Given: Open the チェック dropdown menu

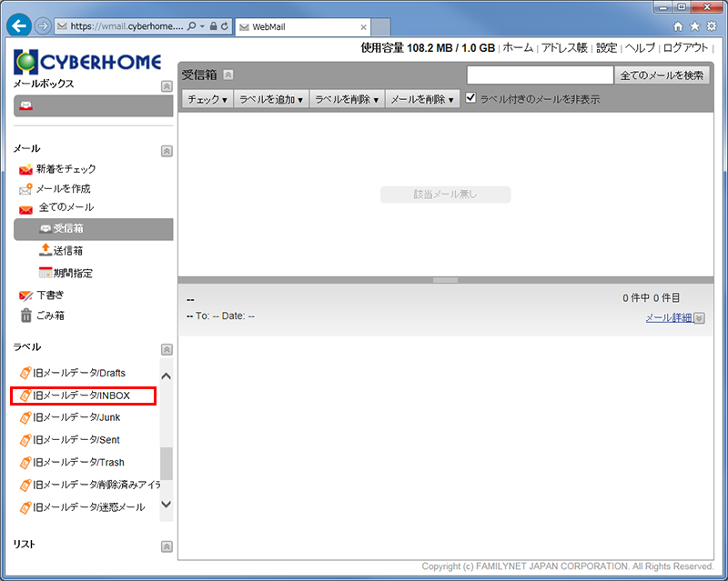Looking at the screenshot, I should 207,99.
